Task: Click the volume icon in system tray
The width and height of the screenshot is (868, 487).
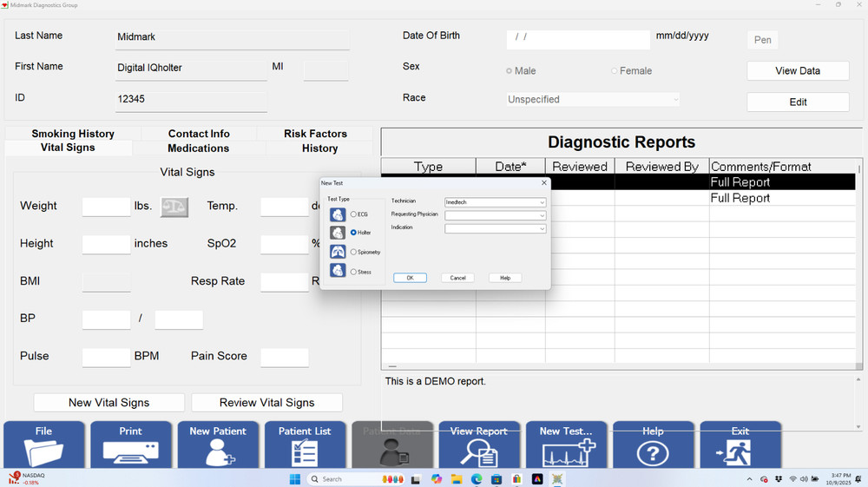Action: (x=804, y=479)
